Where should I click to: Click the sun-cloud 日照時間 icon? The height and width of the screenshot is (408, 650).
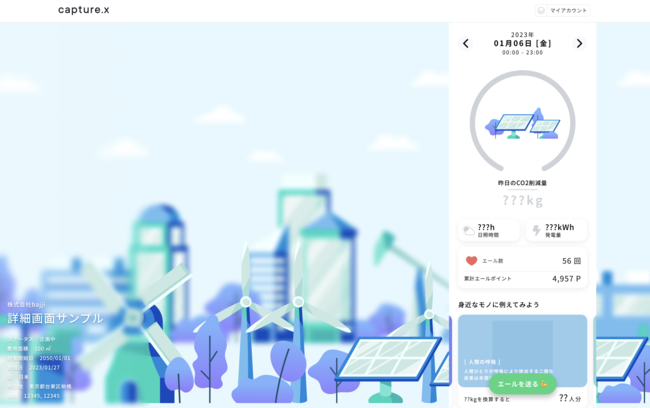coord(468,231)
